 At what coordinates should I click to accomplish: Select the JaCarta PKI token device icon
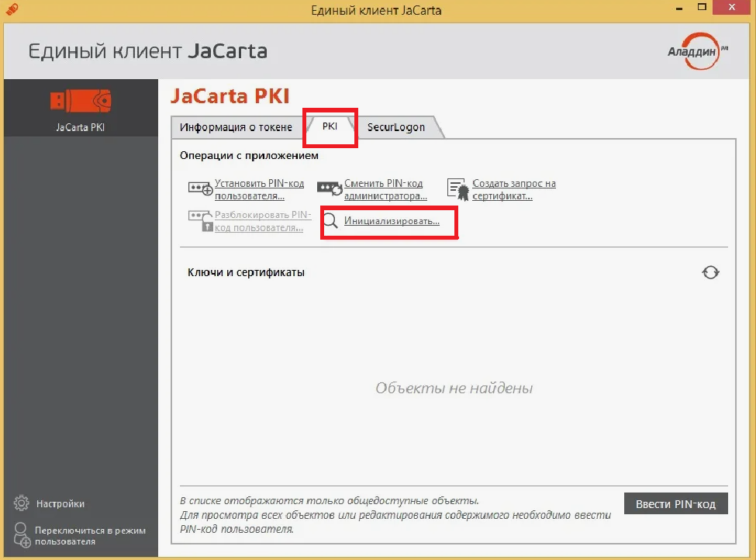pos(81,101)
